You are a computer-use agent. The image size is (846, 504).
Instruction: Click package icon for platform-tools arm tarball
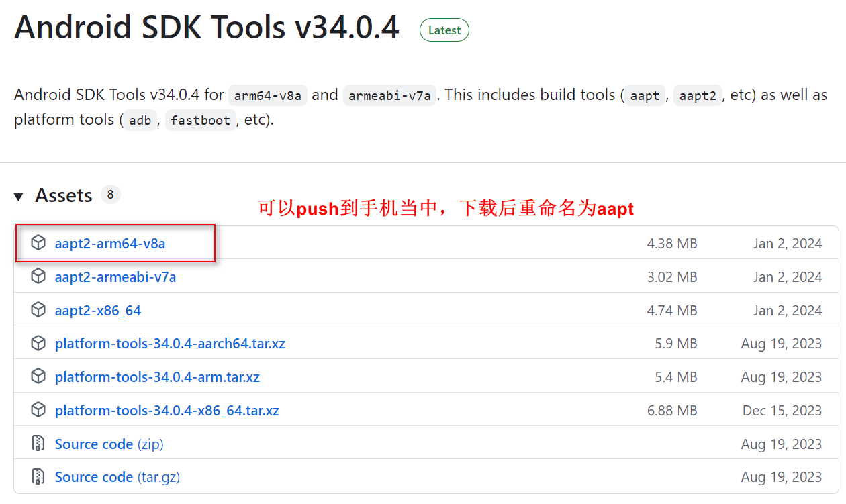tap(38, 376)
